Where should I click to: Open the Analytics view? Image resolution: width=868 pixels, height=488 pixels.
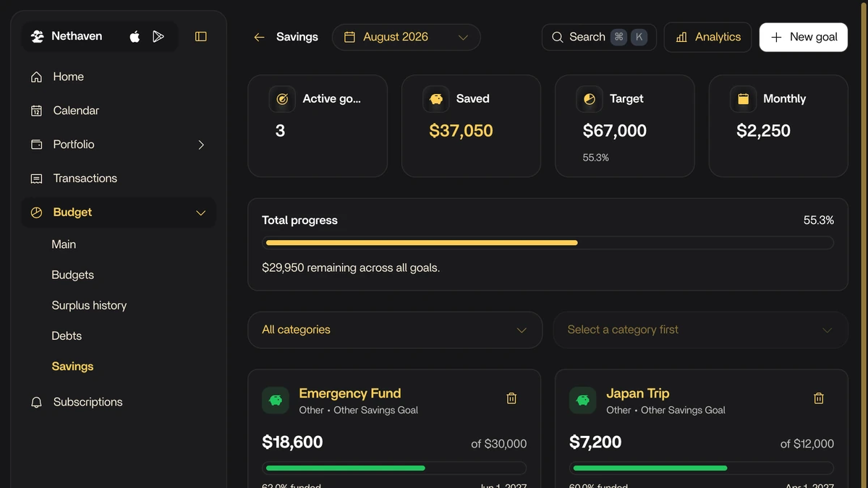[707, 37]
